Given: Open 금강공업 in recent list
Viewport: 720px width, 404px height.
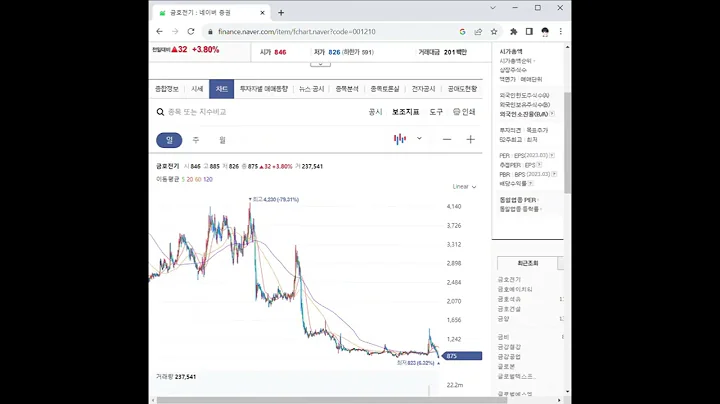Looking at the screenshot, I should pyautogui.click(x=509, y=357).
